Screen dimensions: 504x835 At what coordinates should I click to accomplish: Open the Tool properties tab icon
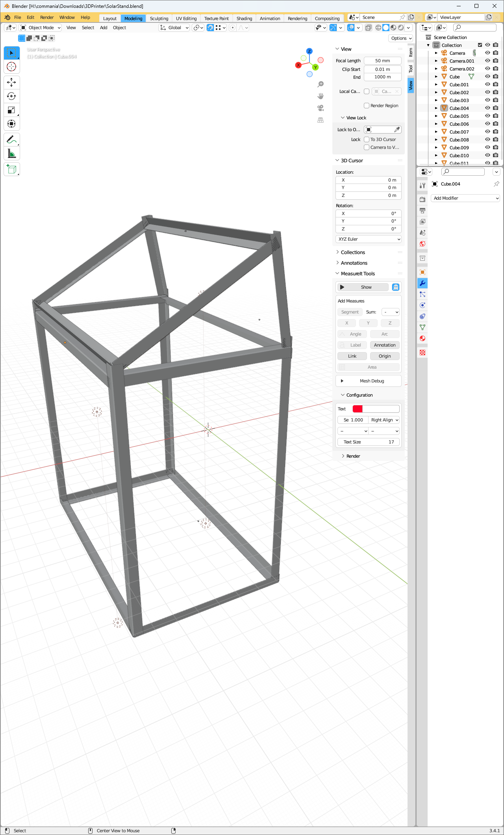[422, 185]
